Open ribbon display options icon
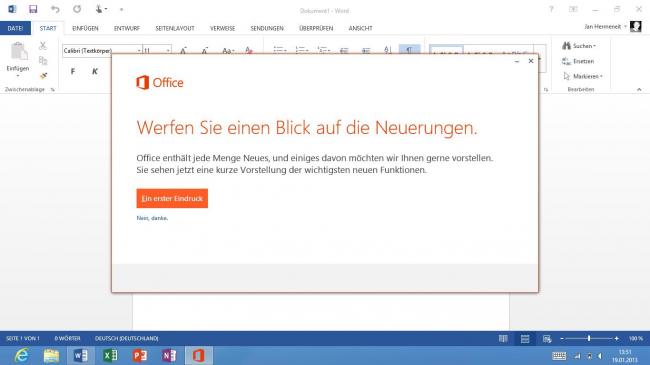The image size is (650, 365). (573, 9)
